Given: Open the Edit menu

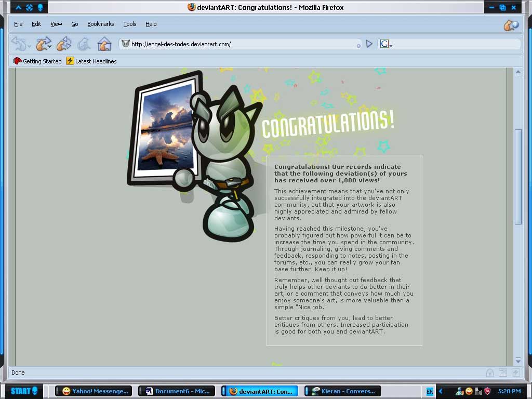Looking at the screenshot, I should [x=36, y=24].
